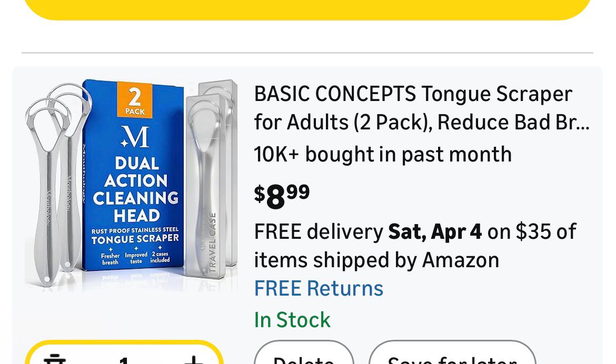Click the M logo on the product box
The height and width of the screenshot is (364, 616).
[x=135, y=137]
